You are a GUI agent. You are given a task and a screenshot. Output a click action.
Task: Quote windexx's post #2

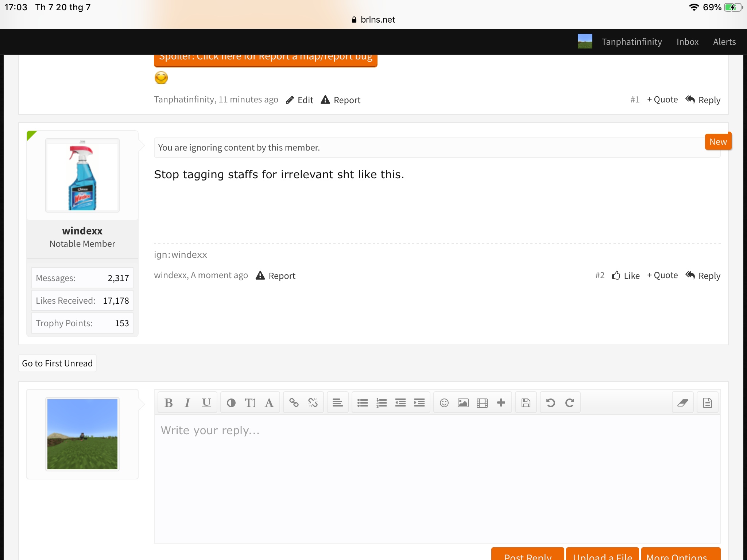click(x=662, y=275)
